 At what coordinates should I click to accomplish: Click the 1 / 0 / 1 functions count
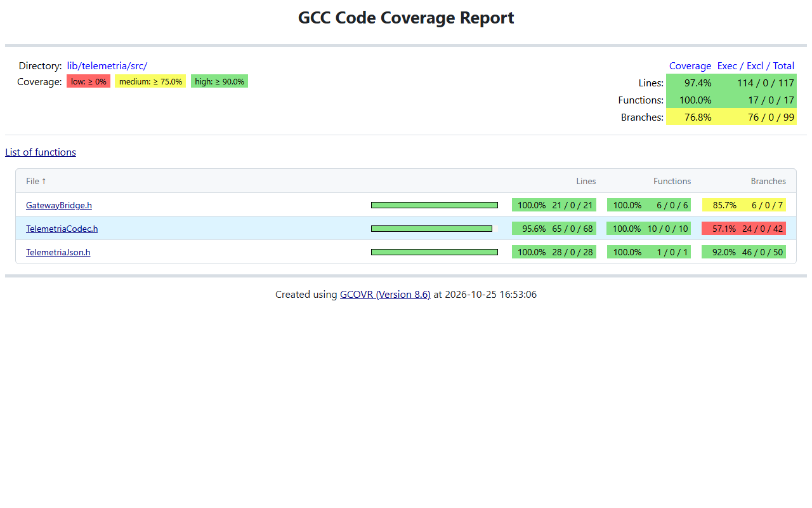672,252
